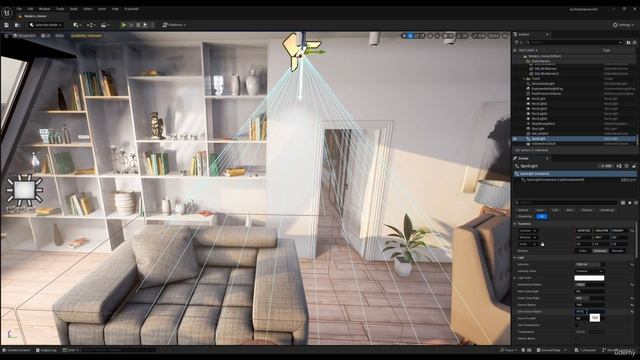Open the cinematics clapboard toolbar dropdown

tap(104, 25)
